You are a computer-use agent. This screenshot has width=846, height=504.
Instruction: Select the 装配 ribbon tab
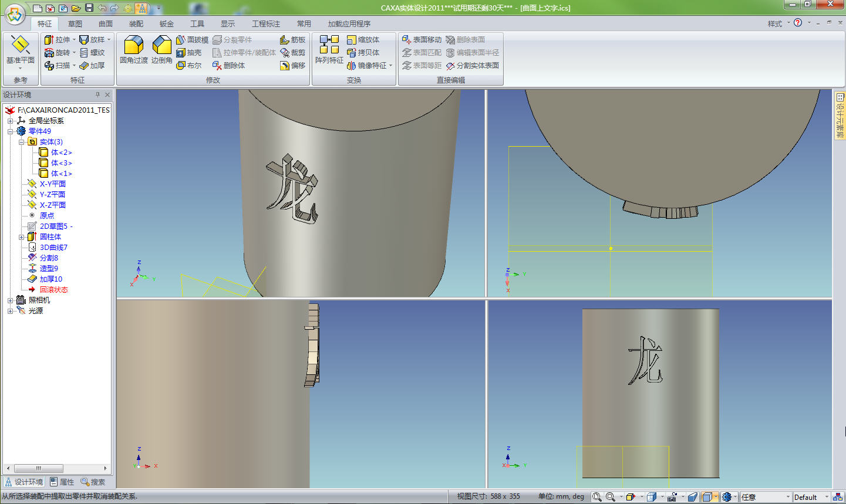136,24
